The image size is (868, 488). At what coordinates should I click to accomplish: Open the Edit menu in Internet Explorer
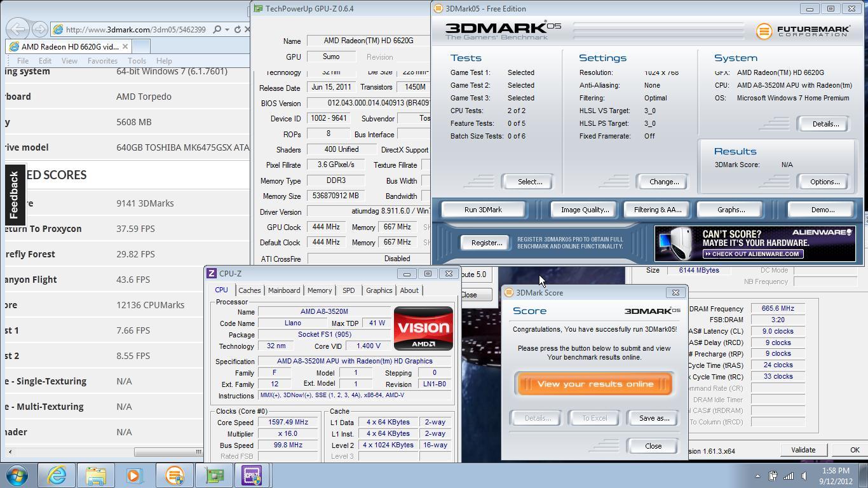pos(44,61)
